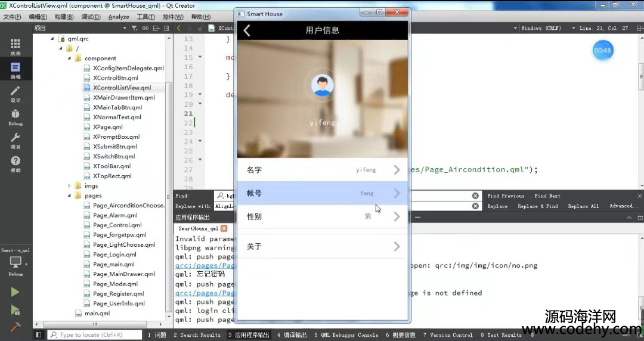
Task: Collapse the component folder
Action: click(69, 58)
